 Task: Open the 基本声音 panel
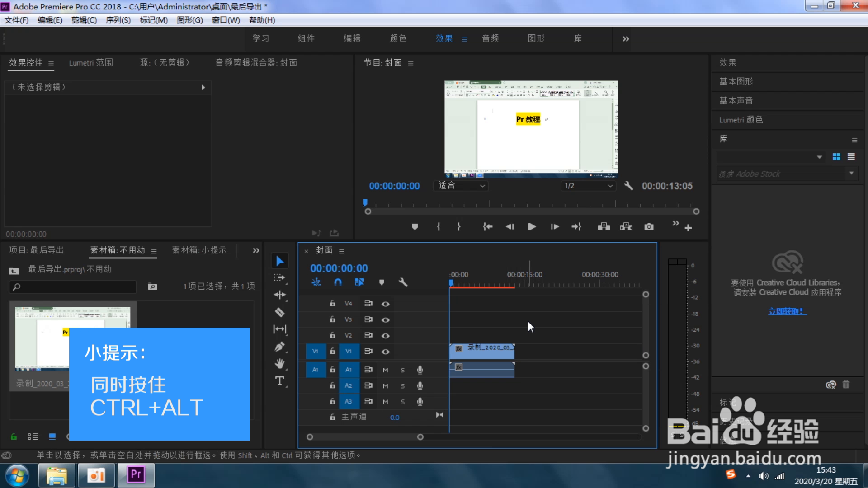point(736,101)
